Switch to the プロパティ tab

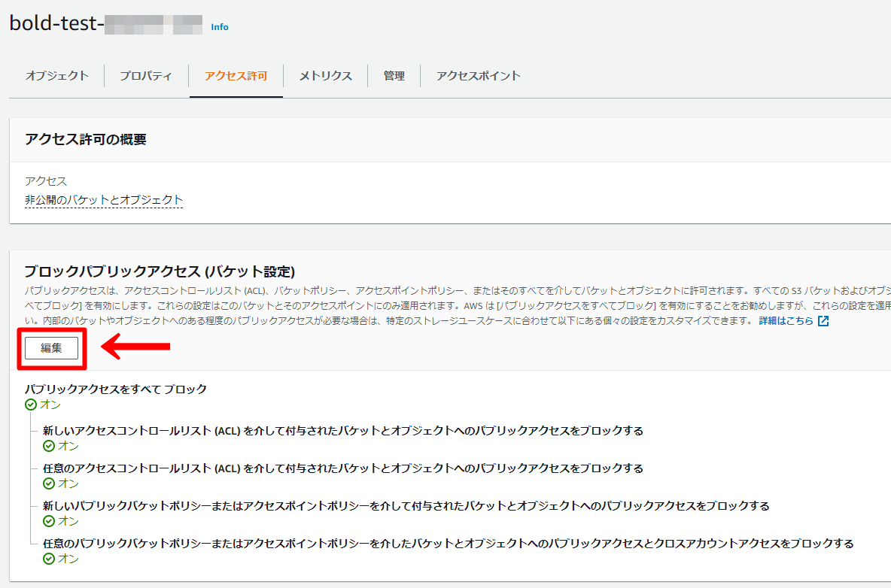[146, 76]
